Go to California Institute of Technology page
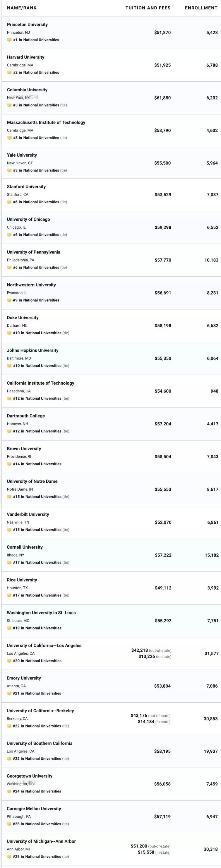The image size is (221, 868). pos(41,383)
